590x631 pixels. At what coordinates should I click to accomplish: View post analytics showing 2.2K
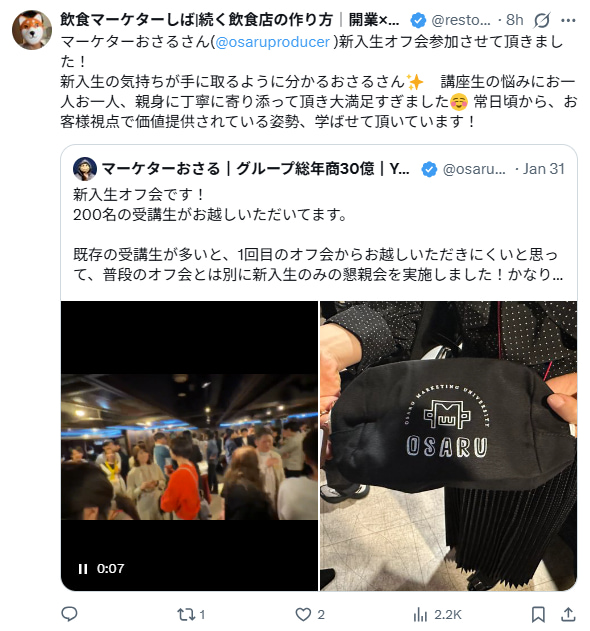437,615
